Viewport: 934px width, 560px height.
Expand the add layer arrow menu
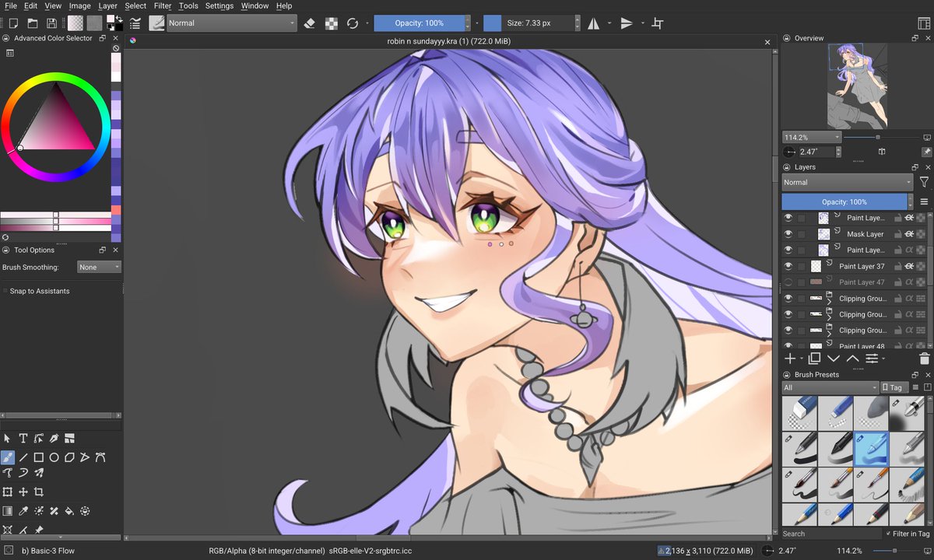[802, 359]
